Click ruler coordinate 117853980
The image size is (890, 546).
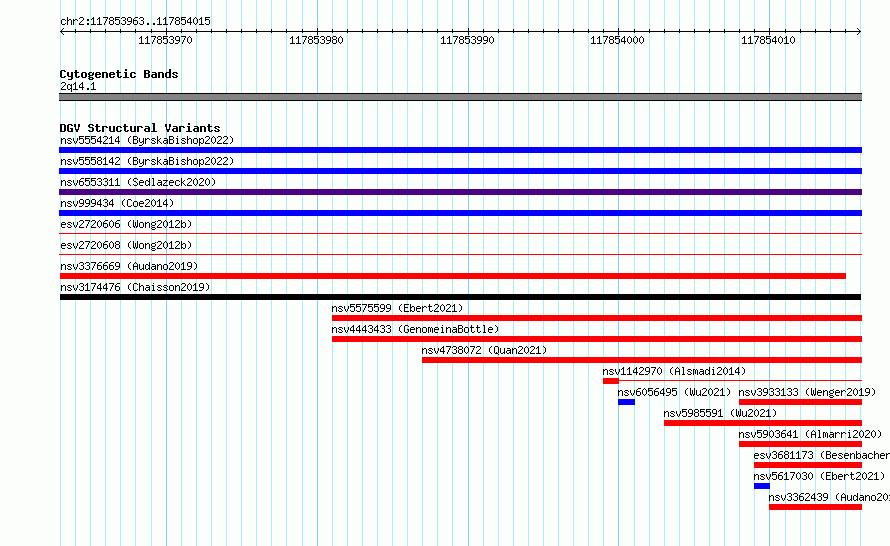(x=316, y=40)
